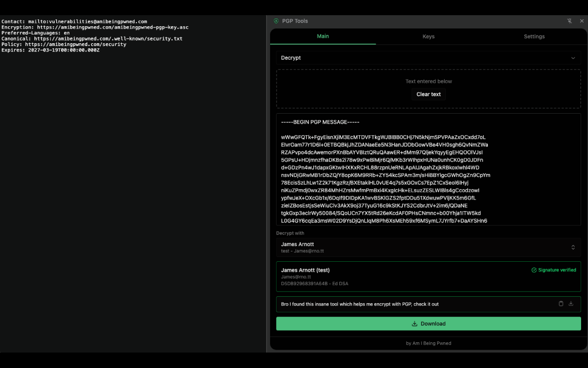Open the Settings tab
This screenshot has height=368, width=588.
(534, 36)
